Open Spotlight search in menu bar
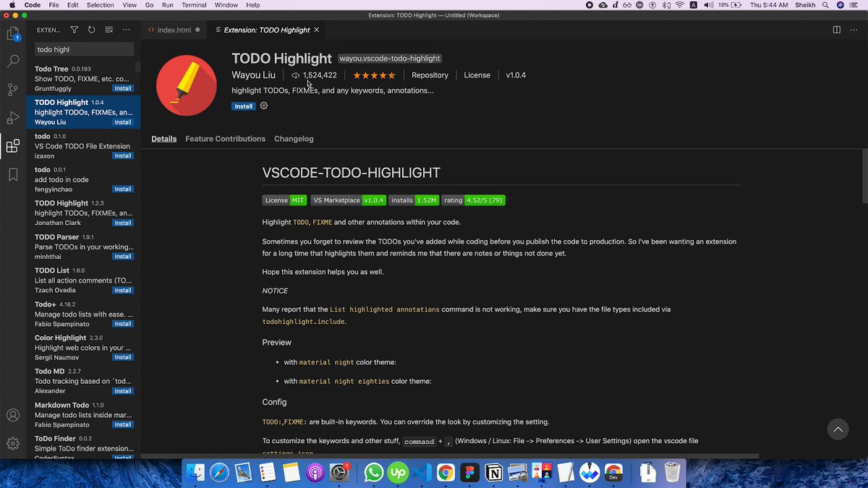Screen dimensions: 868x488 pos(825,5)
